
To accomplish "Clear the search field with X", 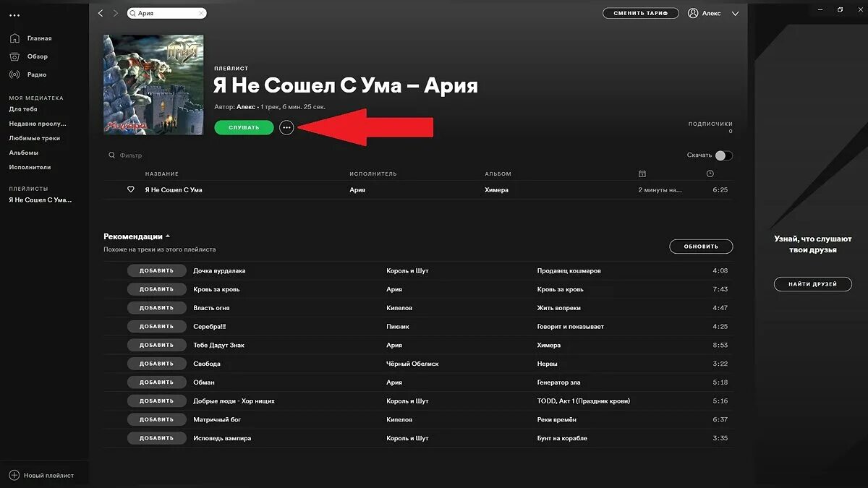I will (x=200, y=13).
